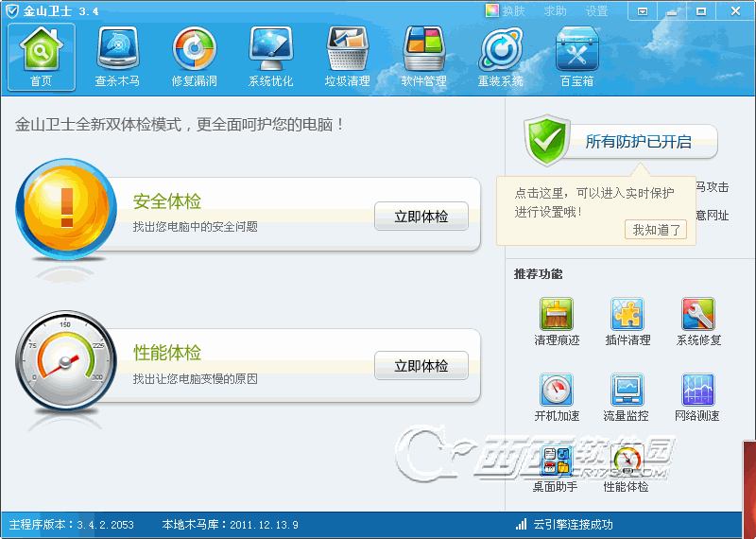Open 求助 help menu
756x539 pixels.
point(555,10)
